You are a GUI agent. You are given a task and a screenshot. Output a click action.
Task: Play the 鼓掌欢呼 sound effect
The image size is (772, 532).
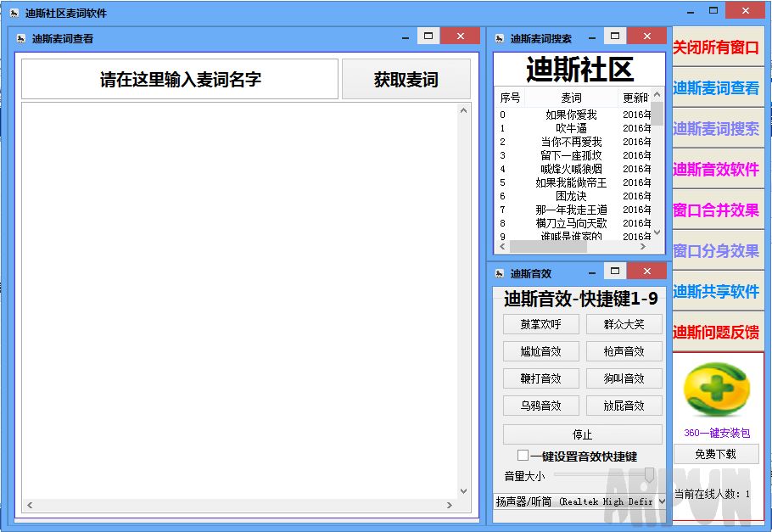(x=540, y=324)
